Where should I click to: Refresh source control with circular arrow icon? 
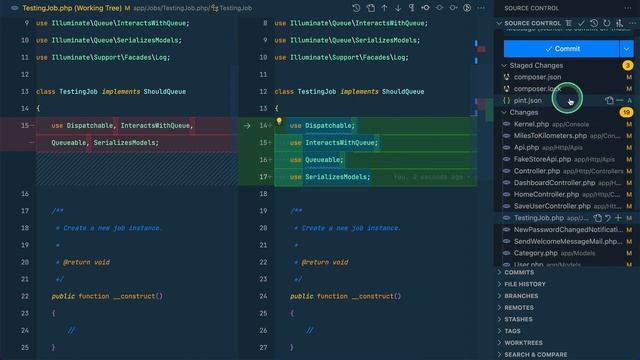(607, 23)
